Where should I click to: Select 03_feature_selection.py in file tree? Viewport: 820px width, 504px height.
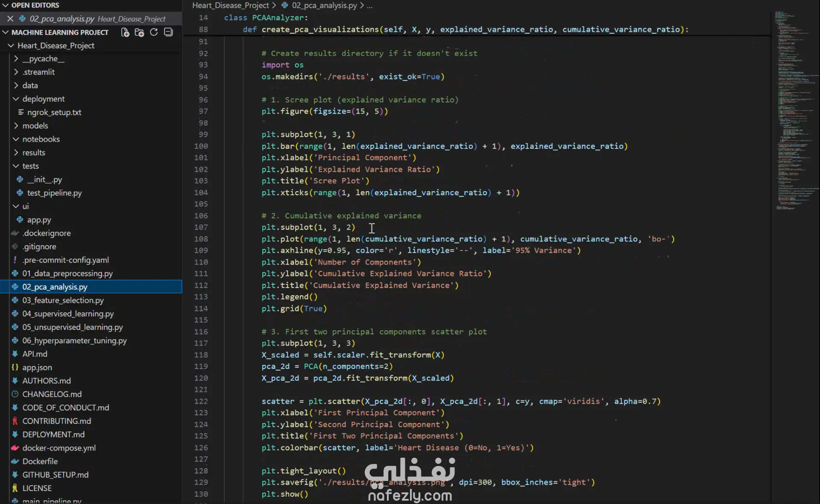[x=63, y=300]
